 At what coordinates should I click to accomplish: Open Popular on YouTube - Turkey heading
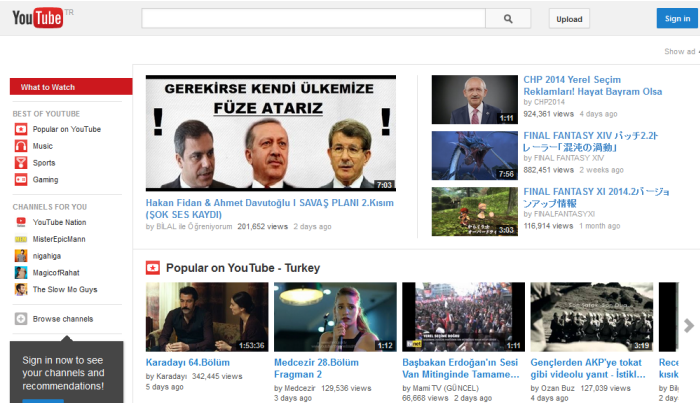click(243, 268)
